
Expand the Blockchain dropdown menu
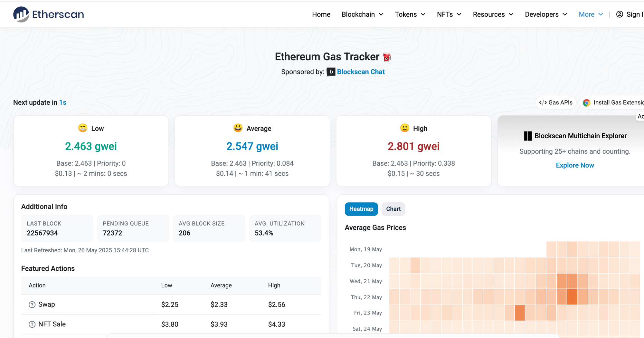363,14
